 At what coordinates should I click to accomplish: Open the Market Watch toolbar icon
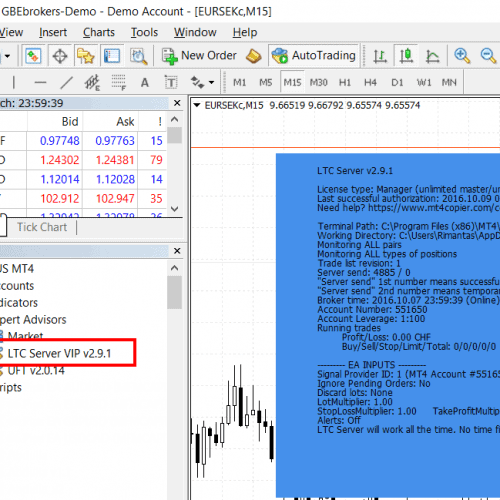click(x=33, y=56)
